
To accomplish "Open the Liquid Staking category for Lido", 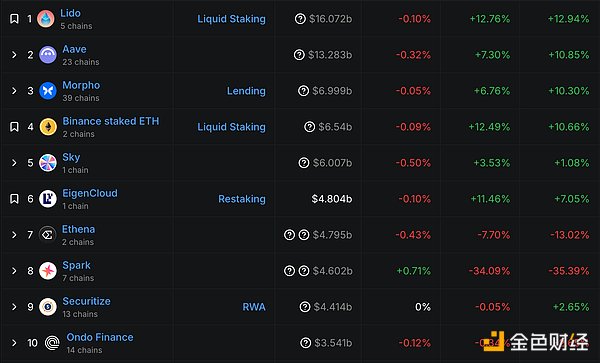I will click(x=232, y=19).
